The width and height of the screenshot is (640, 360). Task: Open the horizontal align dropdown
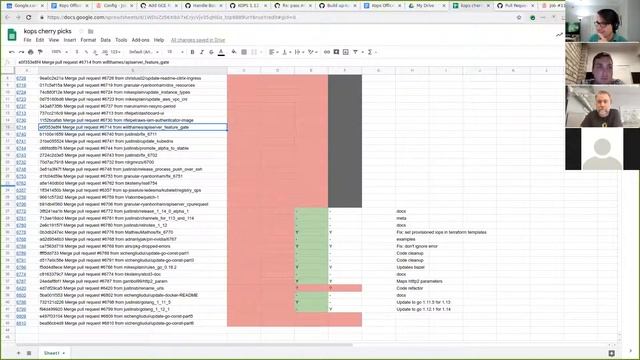(x=273, y=52)
